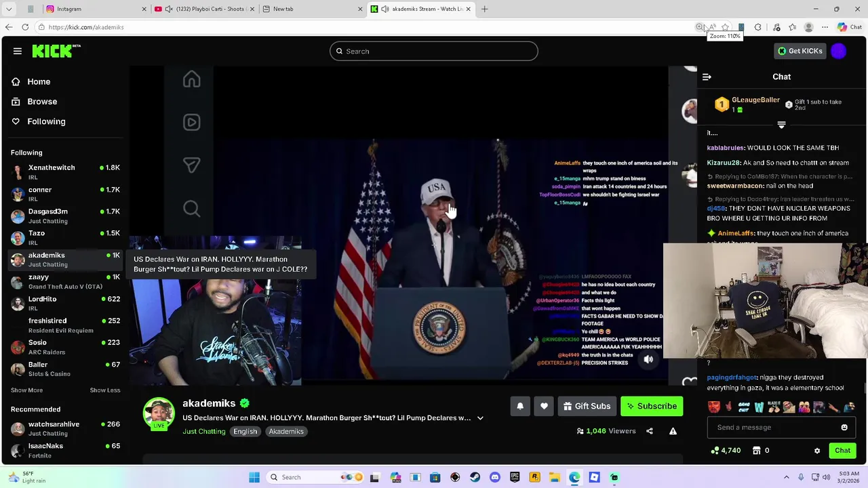Click the English tag
This screenshot has width=868, height=488.
(245, 432)
